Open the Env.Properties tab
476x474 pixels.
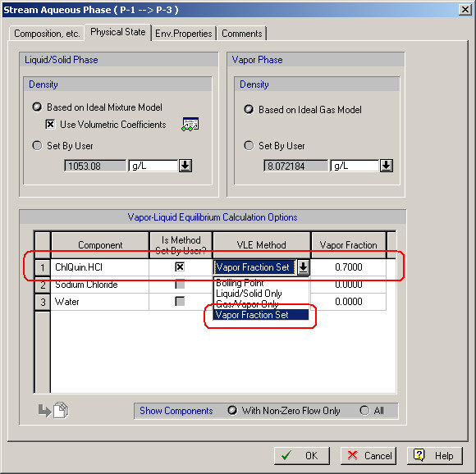[184, 34]
